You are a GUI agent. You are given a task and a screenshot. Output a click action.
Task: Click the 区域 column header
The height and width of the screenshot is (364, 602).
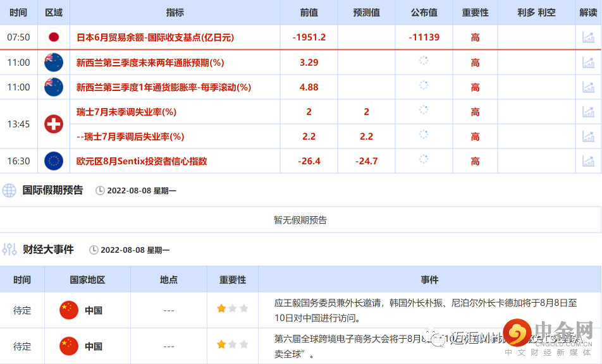[x=54, y=13]
